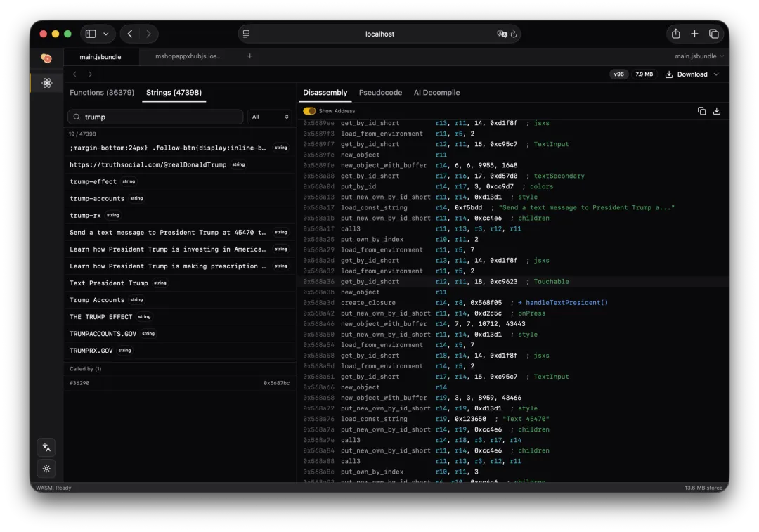Image resolution: width=759 pixels, height=532 pixels.
Task: Click the translate icon in address bar
Action: (502, 34)
